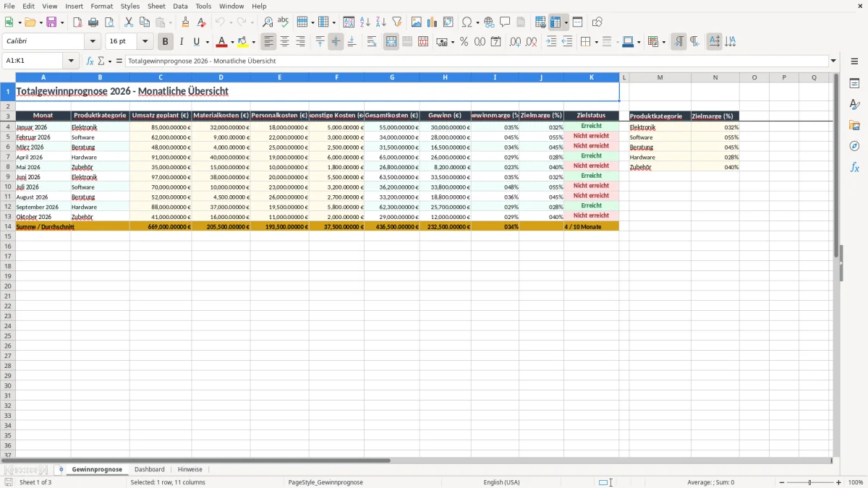Open Find & Replace tool

coord(268,22)
